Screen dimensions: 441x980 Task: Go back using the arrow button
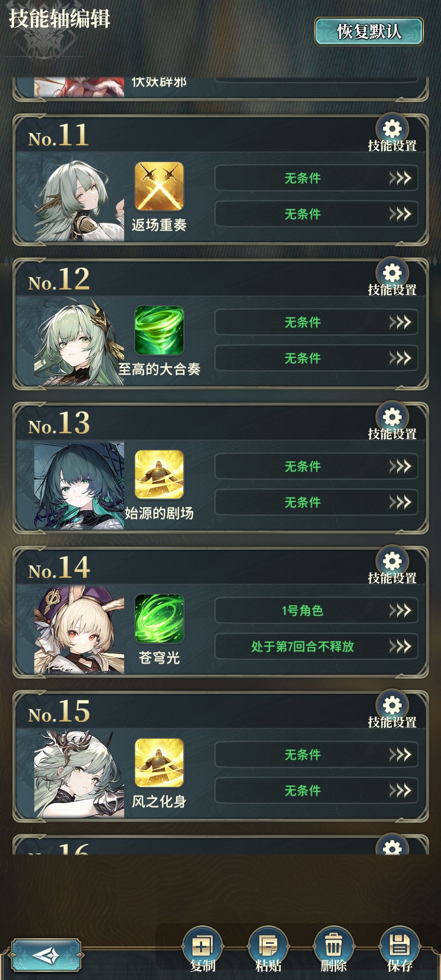tap(46, 955)
